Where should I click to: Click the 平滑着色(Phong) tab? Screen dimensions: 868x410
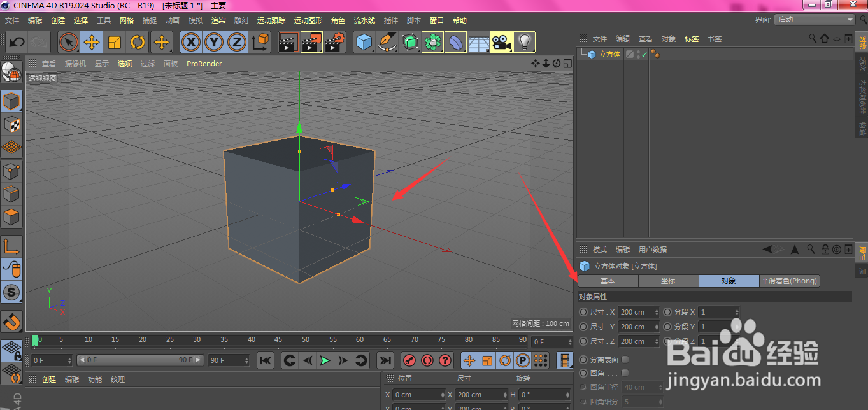coord(789,281)
